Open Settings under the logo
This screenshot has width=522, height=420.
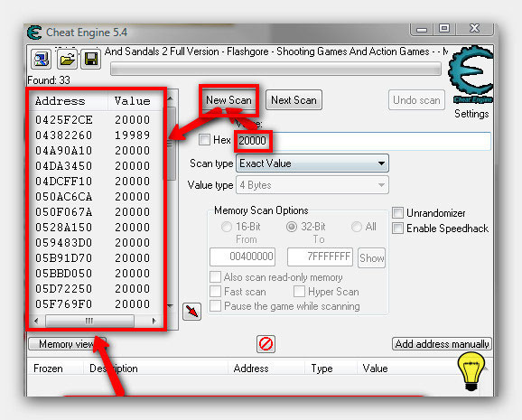tap(471, 114)
